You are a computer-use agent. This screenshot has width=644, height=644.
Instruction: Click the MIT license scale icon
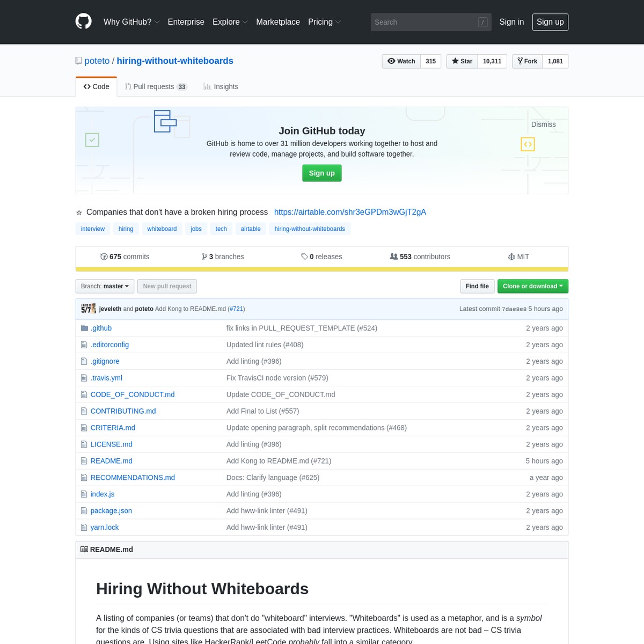pyautogui.click(x=511, y=257)
